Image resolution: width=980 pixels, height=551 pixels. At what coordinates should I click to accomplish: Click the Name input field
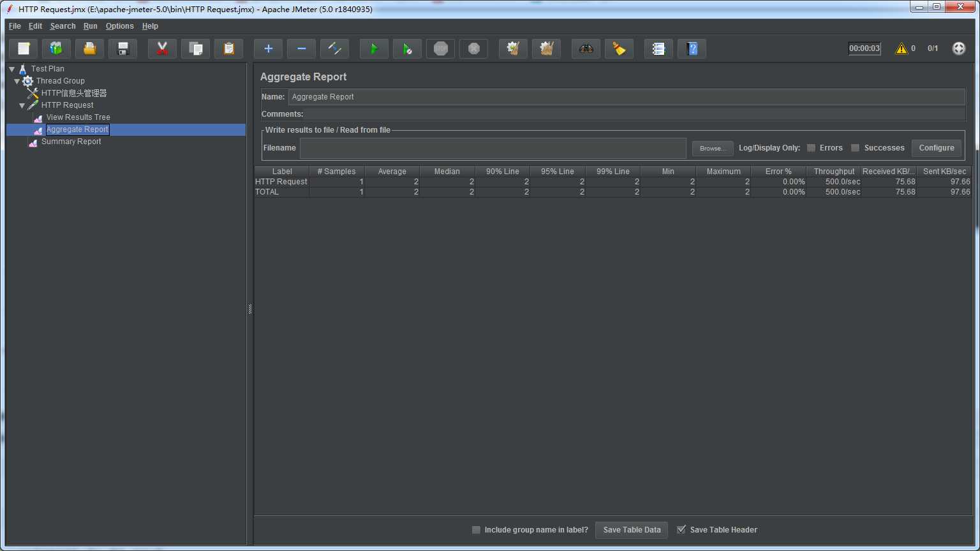(627, 97)
